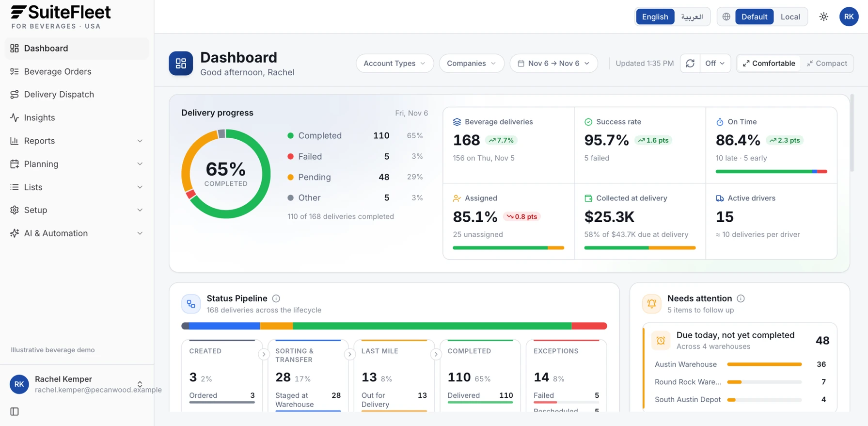868x426 pixels.
Task: Click arrow between Created and Sorting stages
Action: pos(264,355)
